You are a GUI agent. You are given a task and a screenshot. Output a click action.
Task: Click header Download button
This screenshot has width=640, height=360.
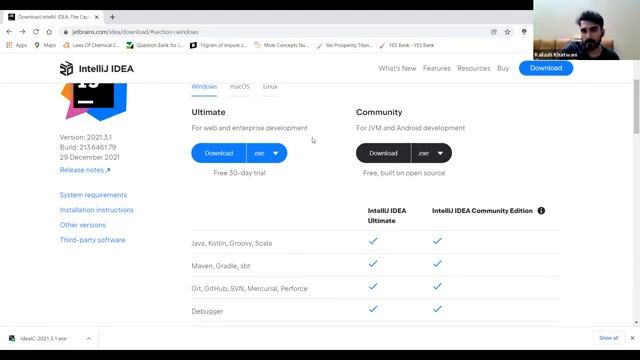pyautogui.click(x=546, y=68)
